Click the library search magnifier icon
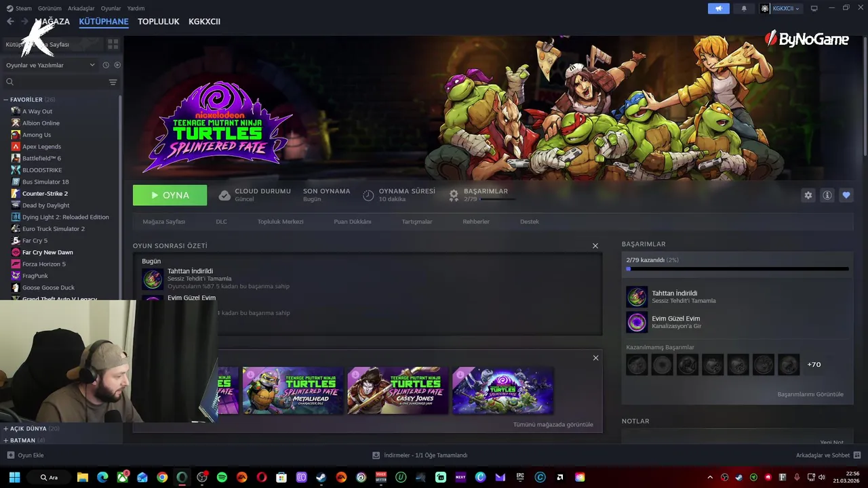868x488 pixels. (9, 82)
